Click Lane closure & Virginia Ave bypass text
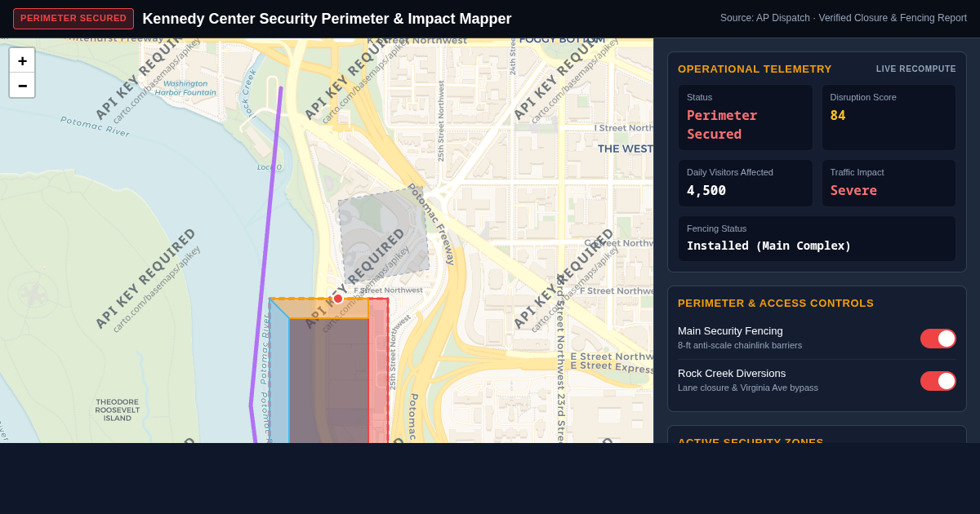 point(748,388)
